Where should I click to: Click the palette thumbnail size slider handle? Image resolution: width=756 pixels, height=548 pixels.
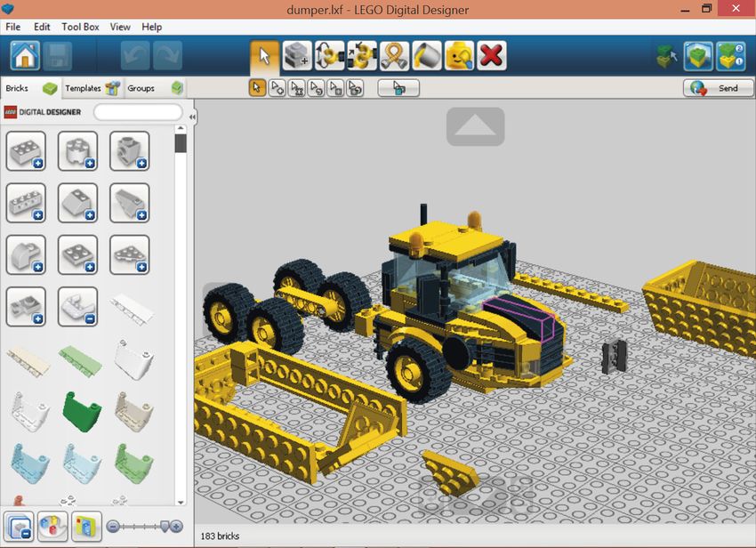pyautogui.click(x=165, y=527)
